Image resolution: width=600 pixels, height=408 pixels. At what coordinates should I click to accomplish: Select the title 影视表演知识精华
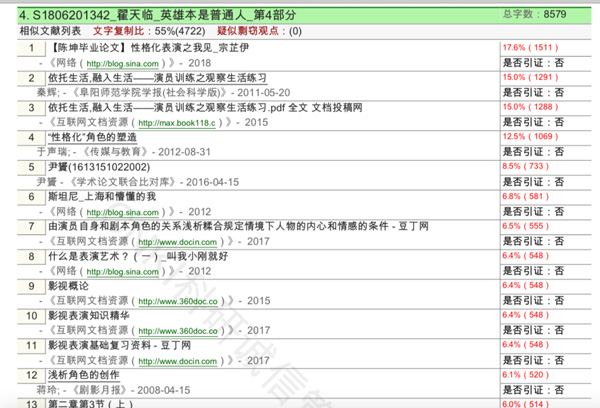point(89,315)
